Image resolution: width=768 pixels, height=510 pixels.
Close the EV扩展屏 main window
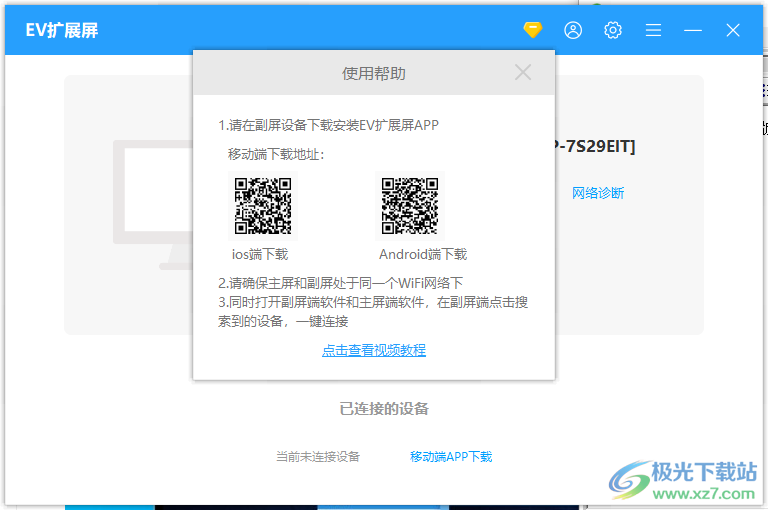tap(733, 30)
